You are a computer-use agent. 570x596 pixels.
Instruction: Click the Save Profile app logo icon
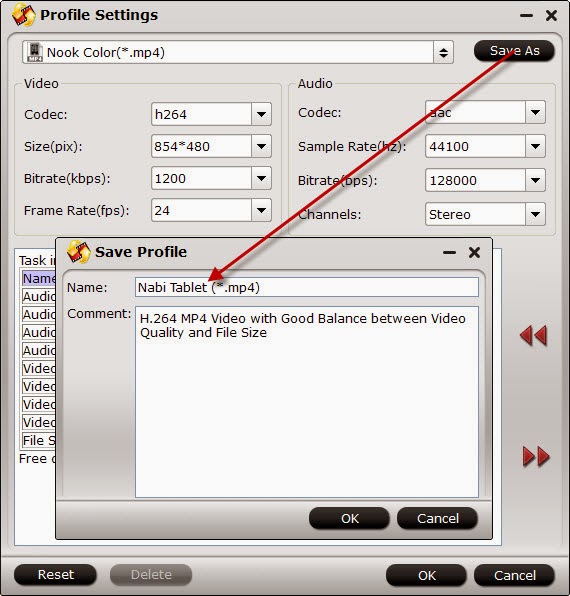(x=79, y=252)
